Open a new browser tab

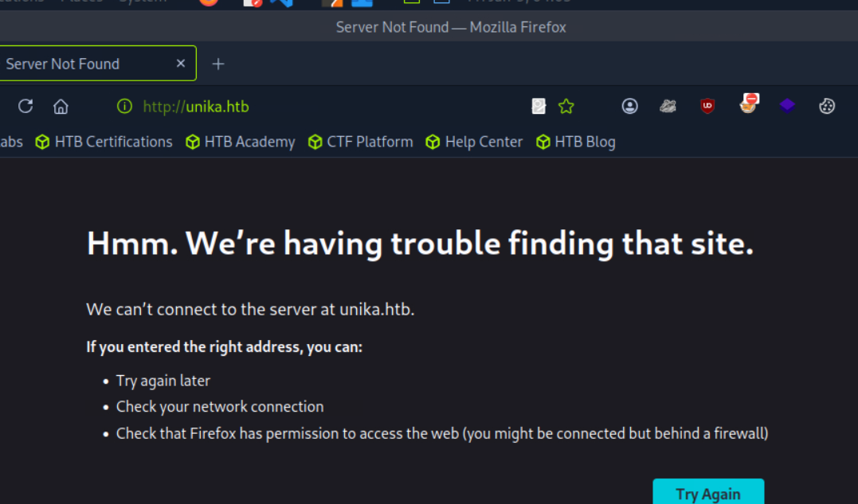pyautogui.click(x=218, y=64)
